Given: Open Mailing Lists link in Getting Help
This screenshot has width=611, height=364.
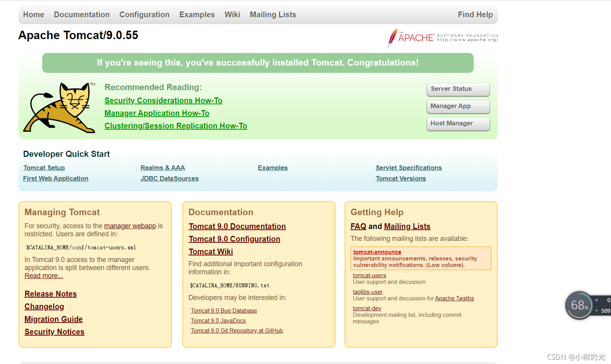Looking at the screenshot, I should click(x=407, y=226).
